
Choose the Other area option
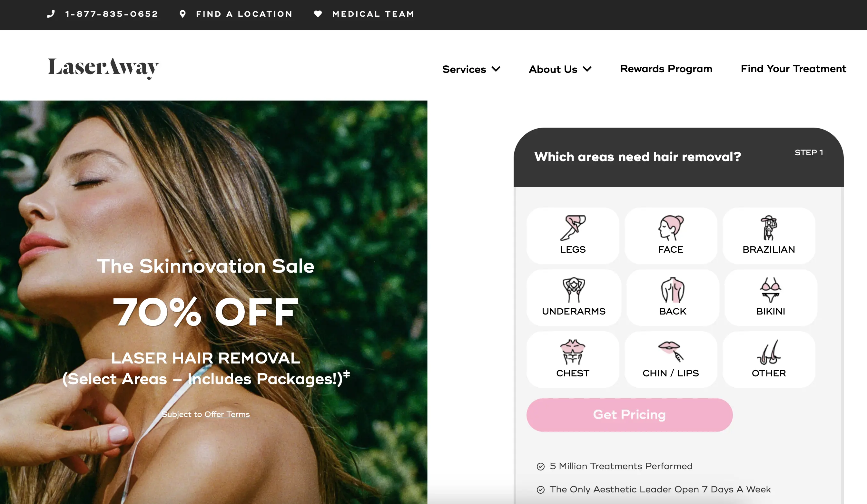pyautogui.click(x=769, y=360)
